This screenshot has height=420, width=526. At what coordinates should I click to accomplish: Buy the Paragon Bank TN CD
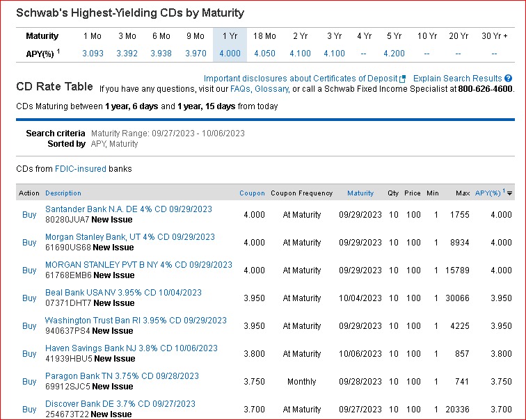[x=29, y=382]
